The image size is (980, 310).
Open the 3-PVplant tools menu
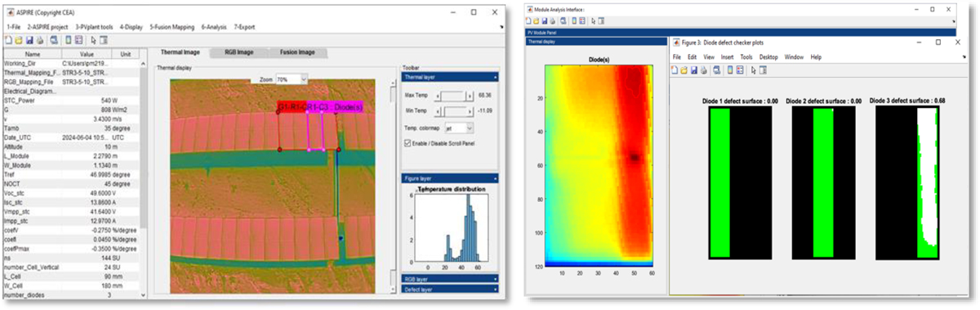(x=94, y=27)
